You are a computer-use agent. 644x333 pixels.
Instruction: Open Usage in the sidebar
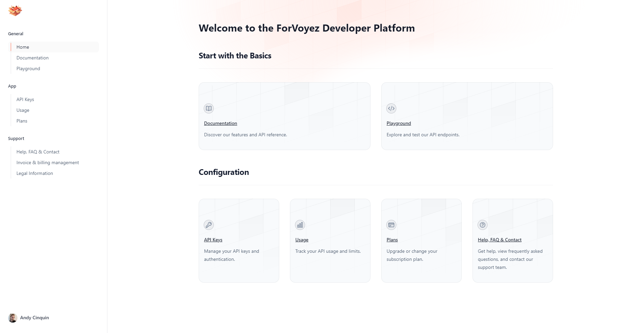point(23,110)
